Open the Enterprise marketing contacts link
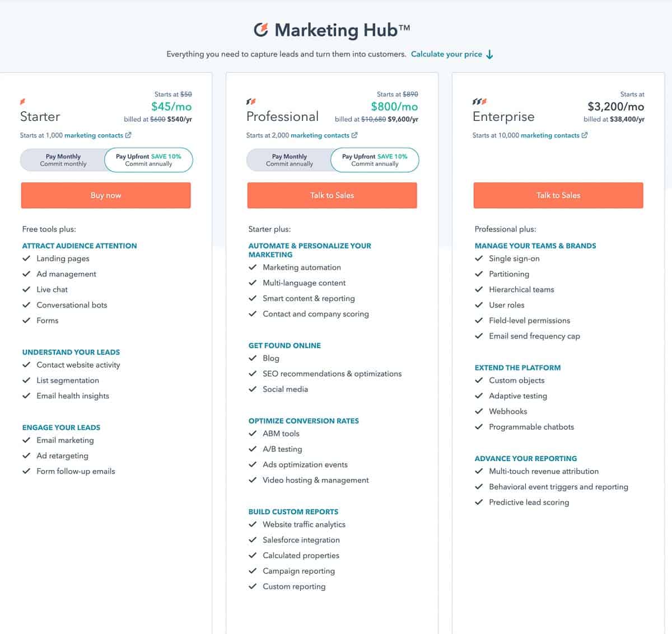672x634 pixels. (x=550, y=135)
